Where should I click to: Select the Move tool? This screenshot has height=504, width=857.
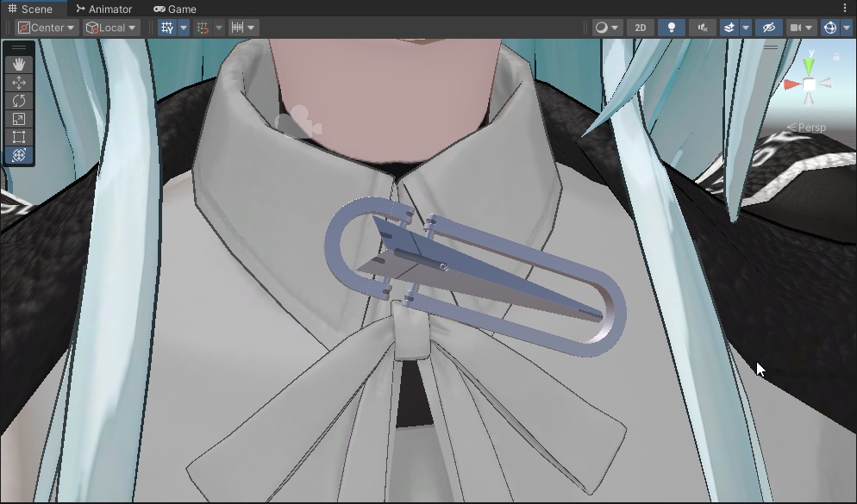(x=19, y=83)
